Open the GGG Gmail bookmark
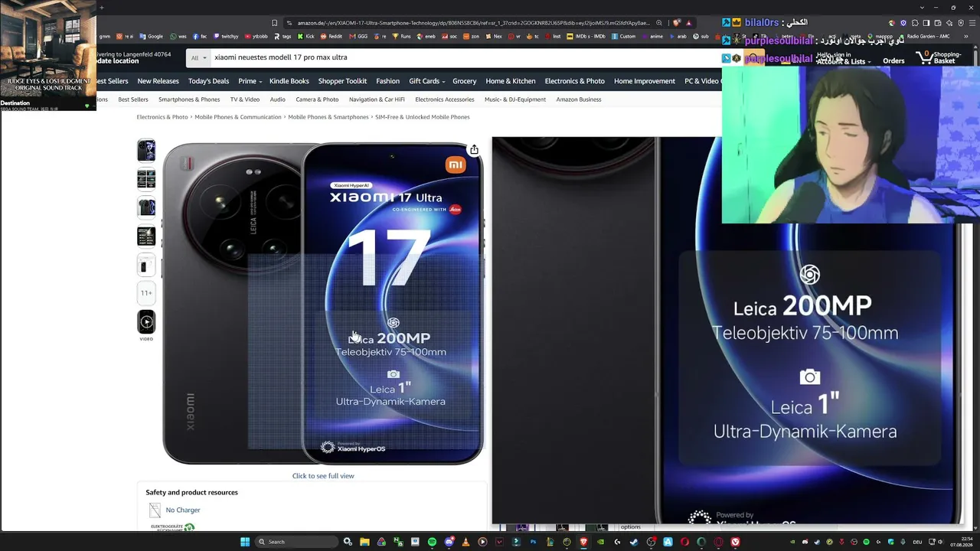 coord(358,36)
